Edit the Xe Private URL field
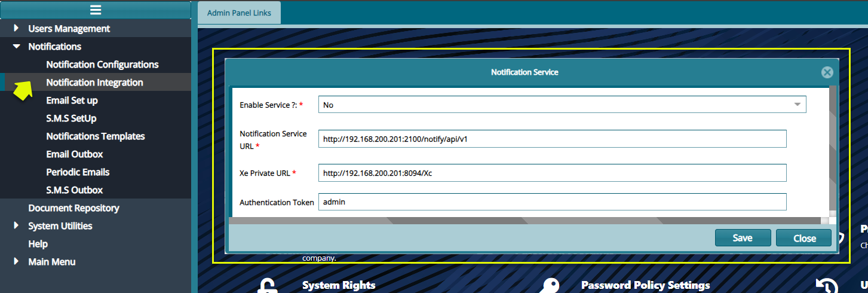The height and width of the screenshot is (293, 868). (x=552, y=173)
